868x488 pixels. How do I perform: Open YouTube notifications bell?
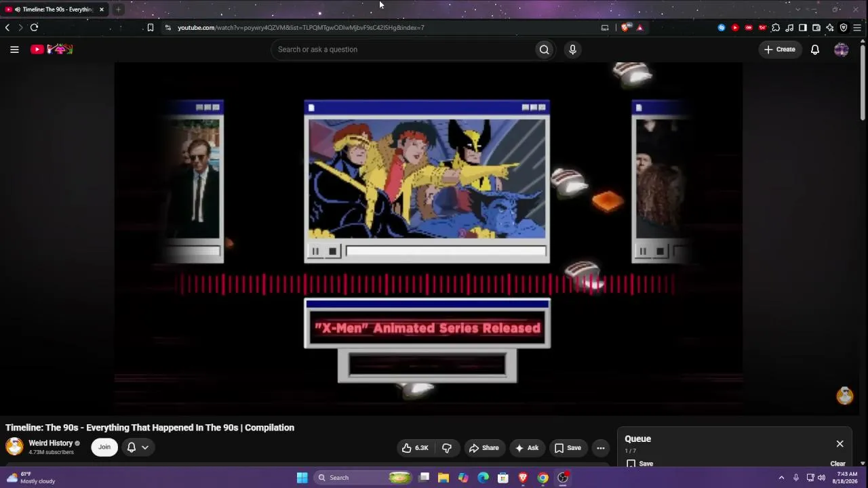[x=815, y=49]
